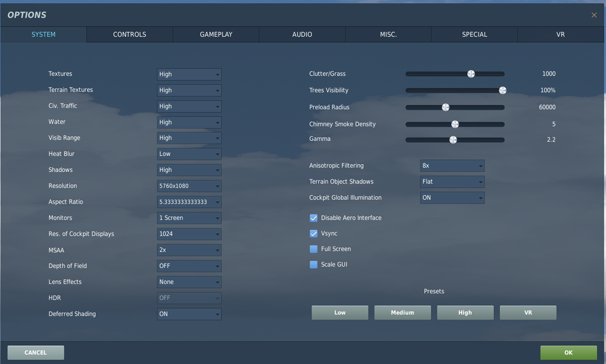Apply the Low preset
Viewport: 606px width, 364px height.
click(x=340, y=313)
